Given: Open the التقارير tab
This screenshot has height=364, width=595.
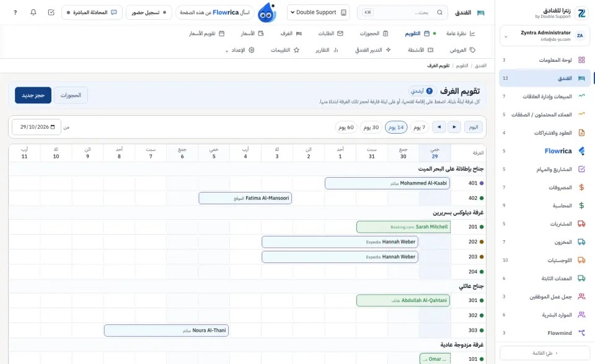Looking at the screenshot, I should click(327, 50).
